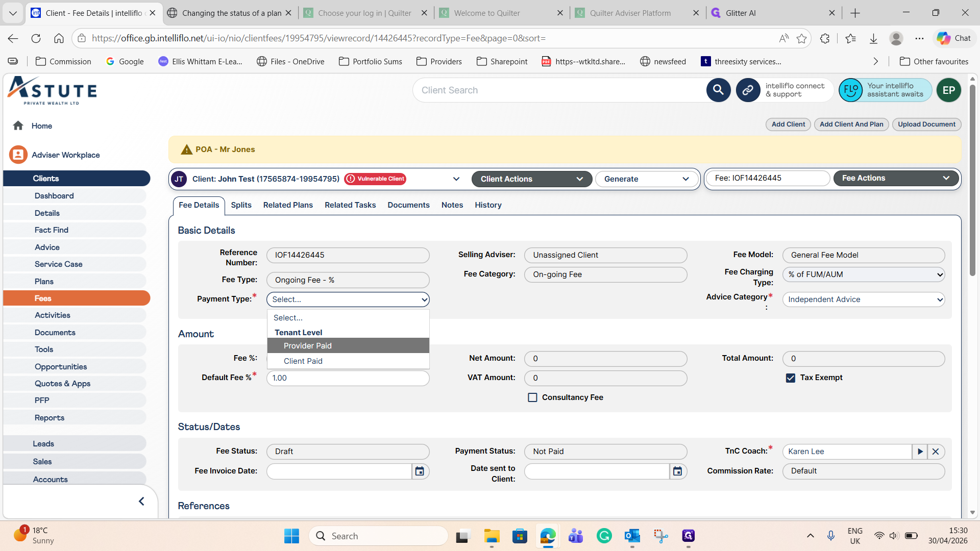
Task: Open the Advice Category dropdown
Action: coord(864,299)
